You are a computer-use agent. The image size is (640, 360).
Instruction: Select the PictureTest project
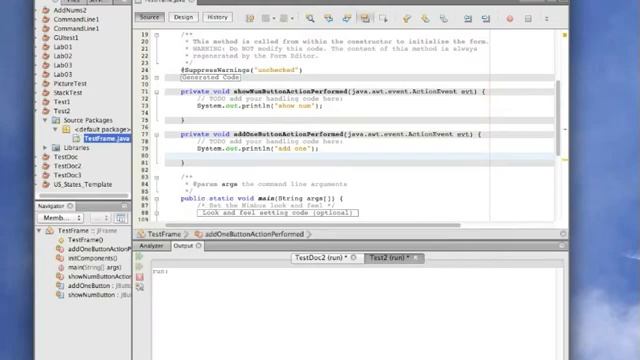[70, 83]
